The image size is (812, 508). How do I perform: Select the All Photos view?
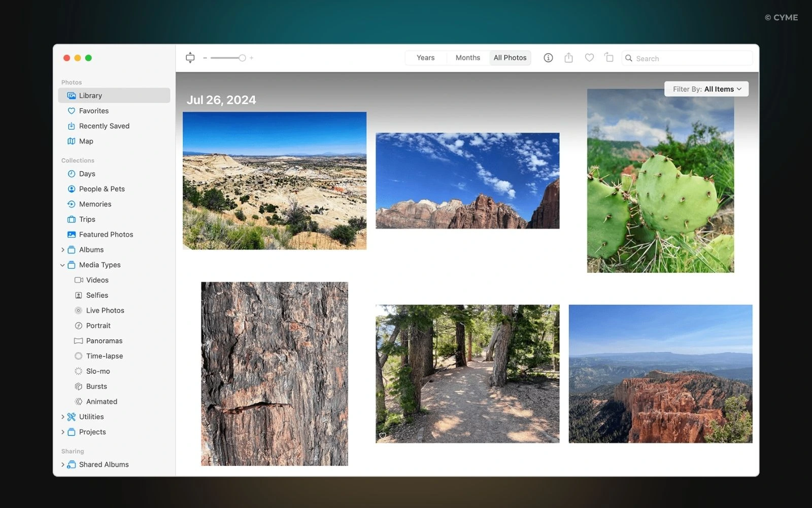point(510,58)
